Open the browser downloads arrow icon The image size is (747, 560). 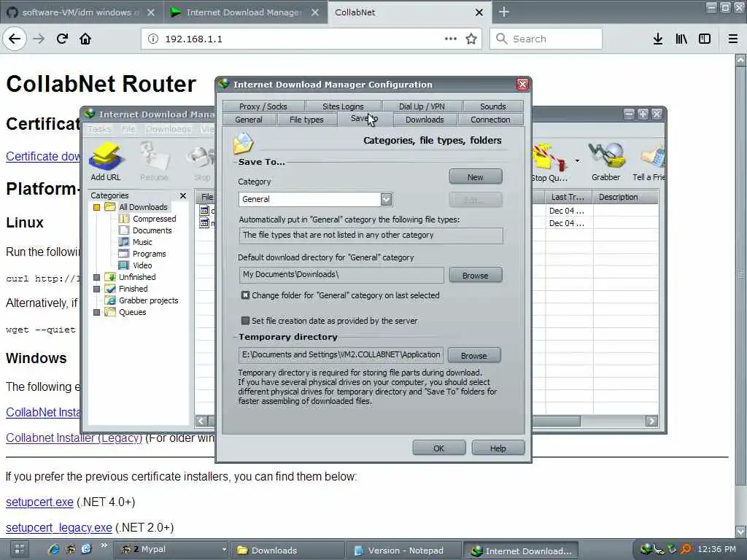[x=658, y=39]
